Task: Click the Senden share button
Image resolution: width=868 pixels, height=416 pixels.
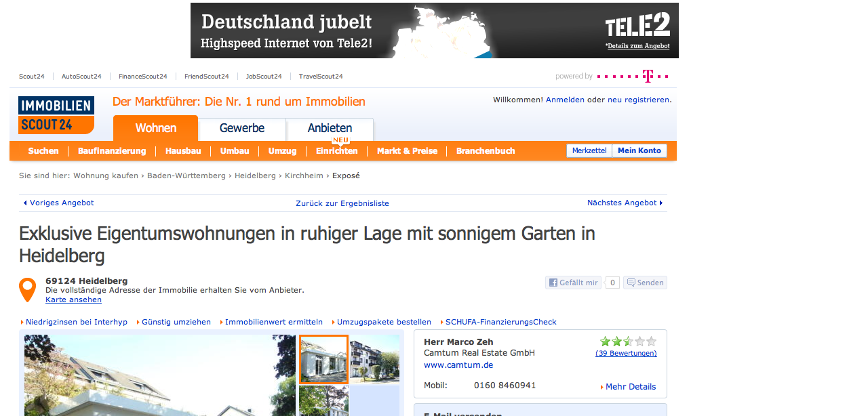Action: pos(645,283)
